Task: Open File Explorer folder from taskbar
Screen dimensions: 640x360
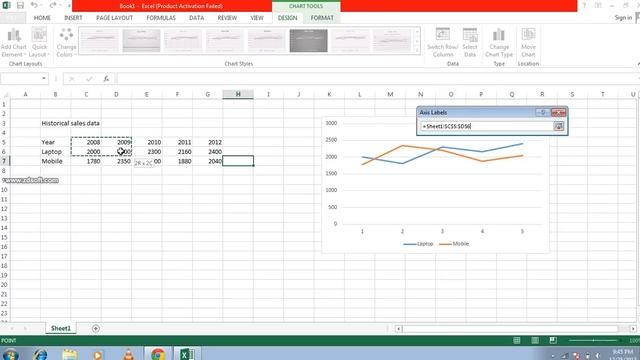Action: point(70,354)
